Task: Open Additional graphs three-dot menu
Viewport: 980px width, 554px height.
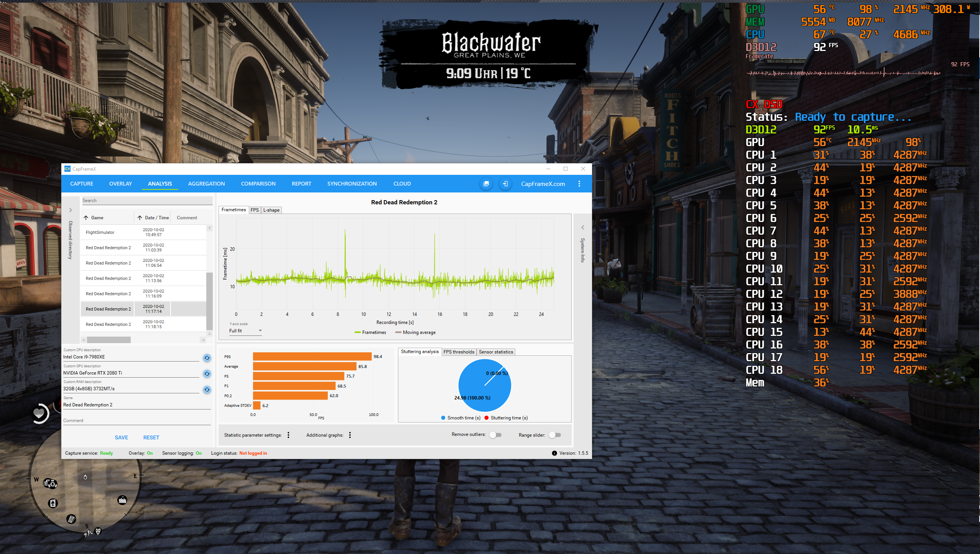Action: click(350, 435)
